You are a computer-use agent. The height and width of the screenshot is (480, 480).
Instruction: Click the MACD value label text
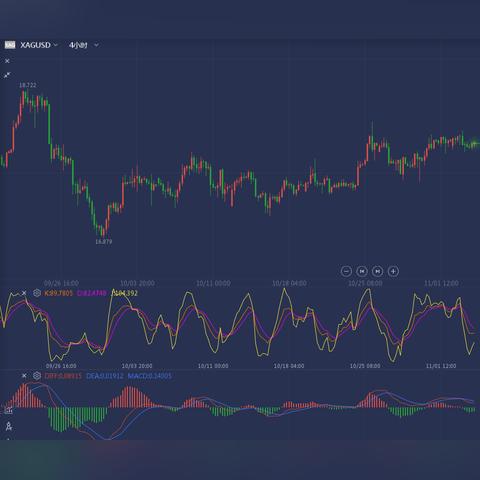[150, 376]
